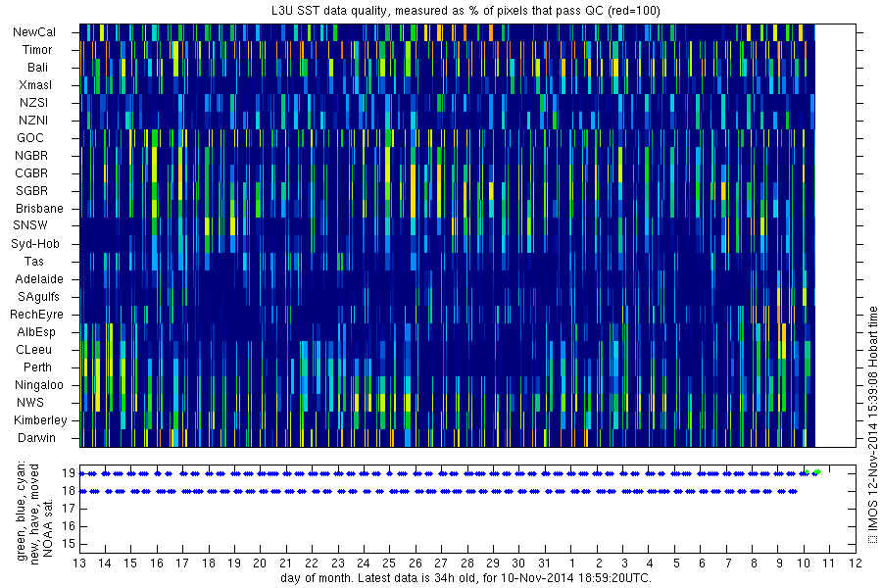The image size is (882, 588).
Task: Click the Tas row label
Action: click(33, 262)
